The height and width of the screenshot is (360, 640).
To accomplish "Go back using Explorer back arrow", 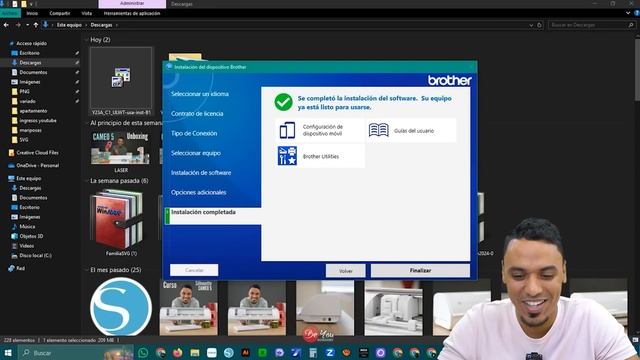I will pos(6,25).
